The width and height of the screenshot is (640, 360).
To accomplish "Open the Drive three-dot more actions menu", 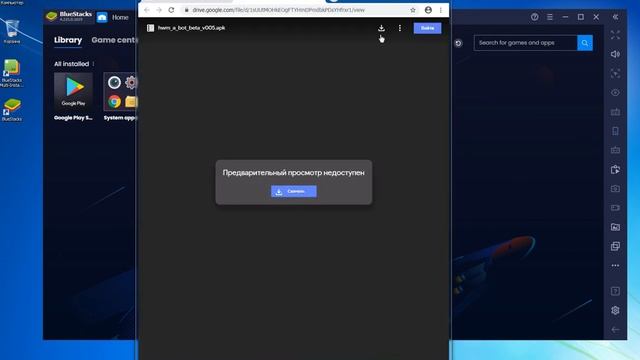I will [x=400, y=28].
